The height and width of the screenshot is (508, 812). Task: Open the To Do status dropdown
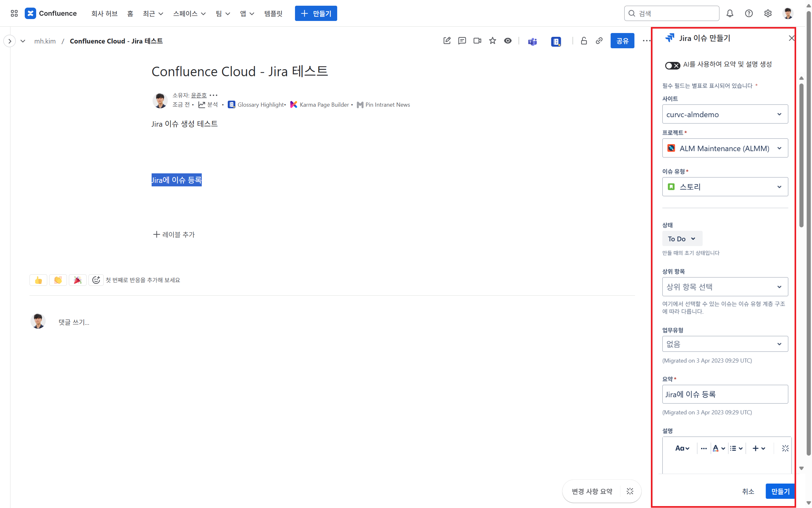coord(682,238)
